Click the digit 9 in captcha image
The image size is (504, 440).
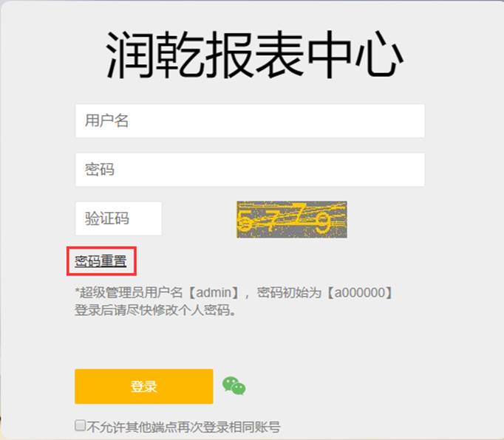coord(323,222)
